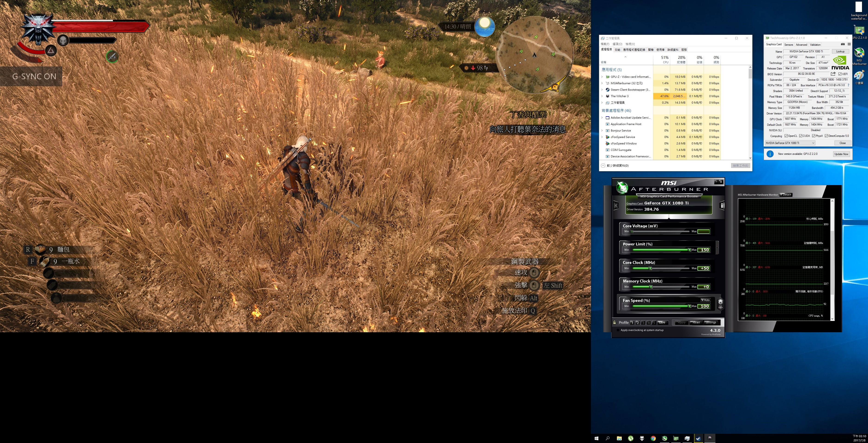Expand the Steam Client Bootstrapper row
Viewport: 868px width, 443px height.
(602, 90)
